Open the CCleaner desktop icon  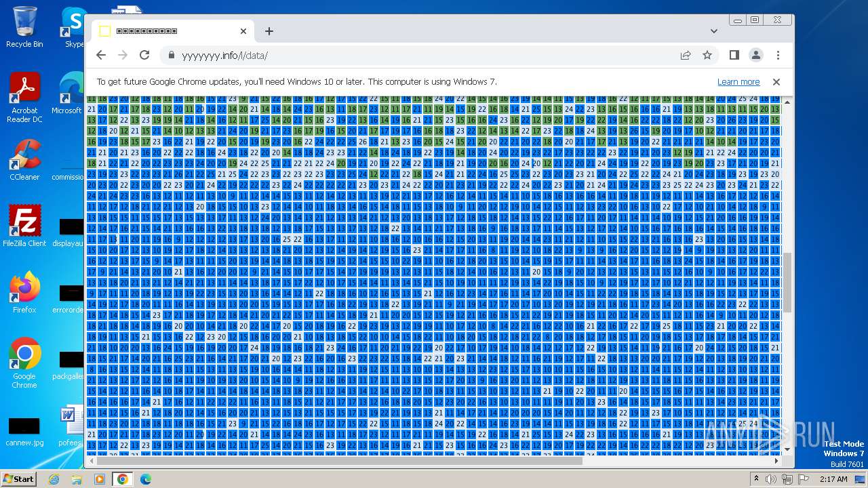coord(24,160)
